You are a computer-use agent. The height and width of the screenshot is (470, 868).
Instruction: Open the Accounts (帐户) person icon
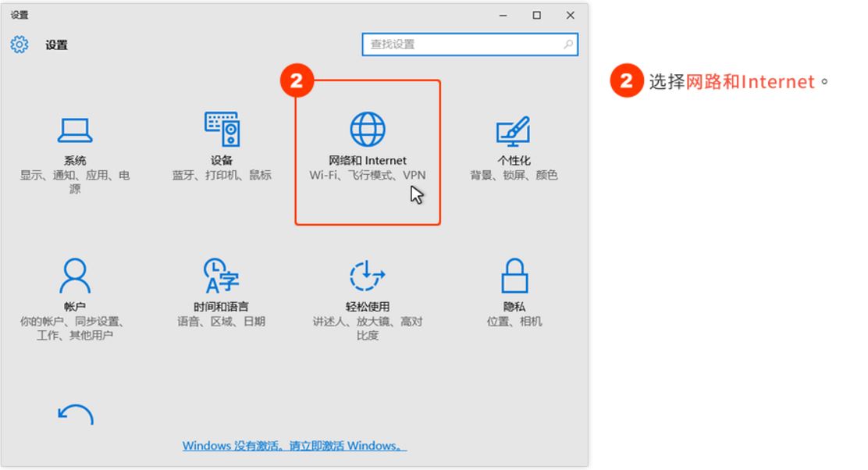(x=75, y=275)
